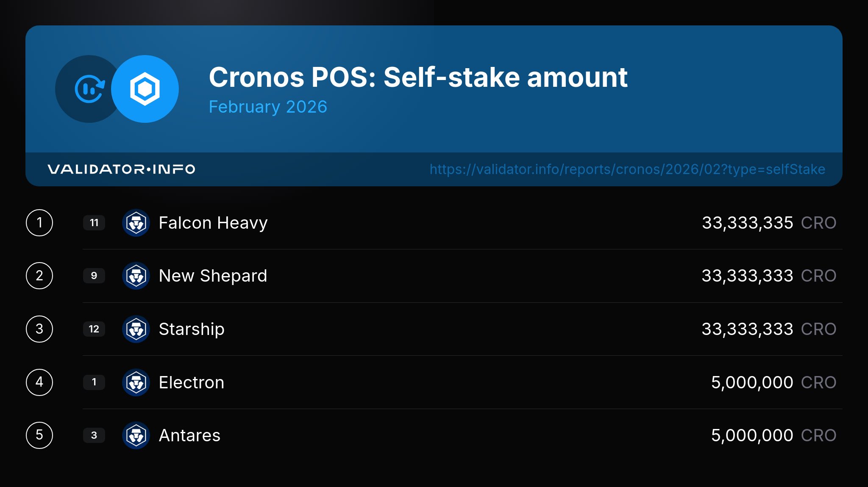Click the New Shepard validator icon
Image resolution: width=868 pixels, height=487 pixels.
tap(136, 276)
